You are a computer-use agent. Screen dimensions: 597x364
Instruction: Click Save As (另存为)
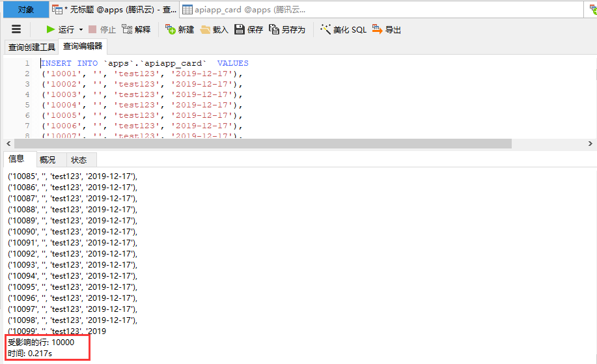point(287,29)
